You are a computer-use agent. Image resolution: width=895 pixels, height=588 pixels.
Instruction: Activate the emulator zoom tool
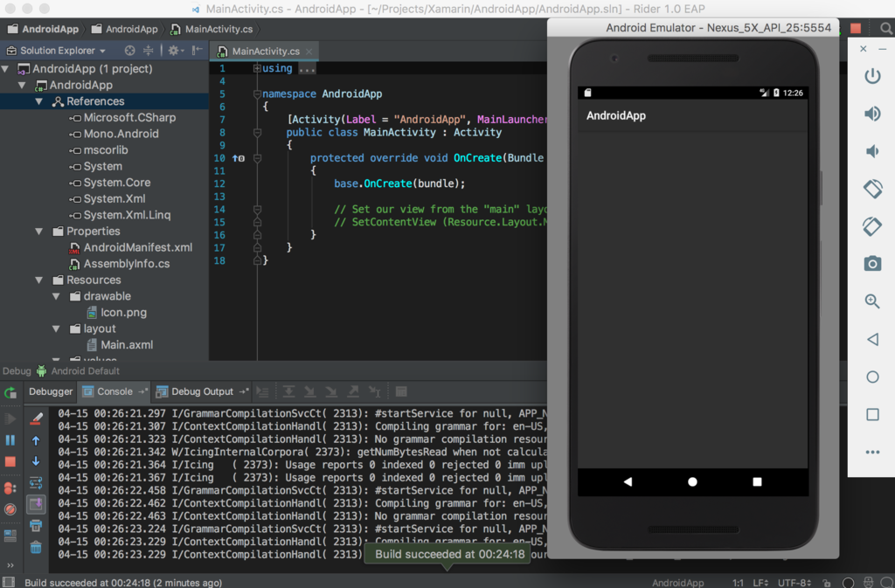872,301
